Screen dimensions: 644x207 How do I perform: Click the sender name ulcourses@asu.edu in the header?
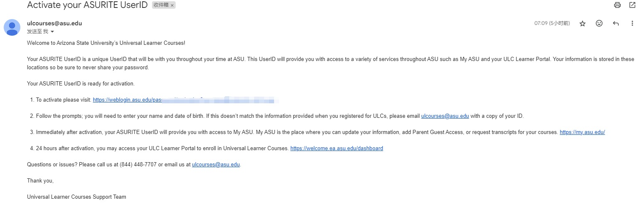(54, 23)
